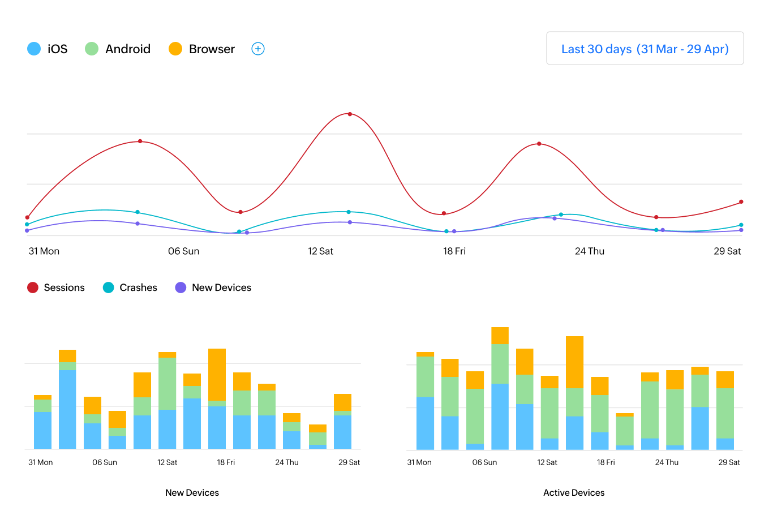Click the 06 Sun label under New Devices chart
Image resolution: width=773 pixels, height=532 pixels.
tap(105, 462)
